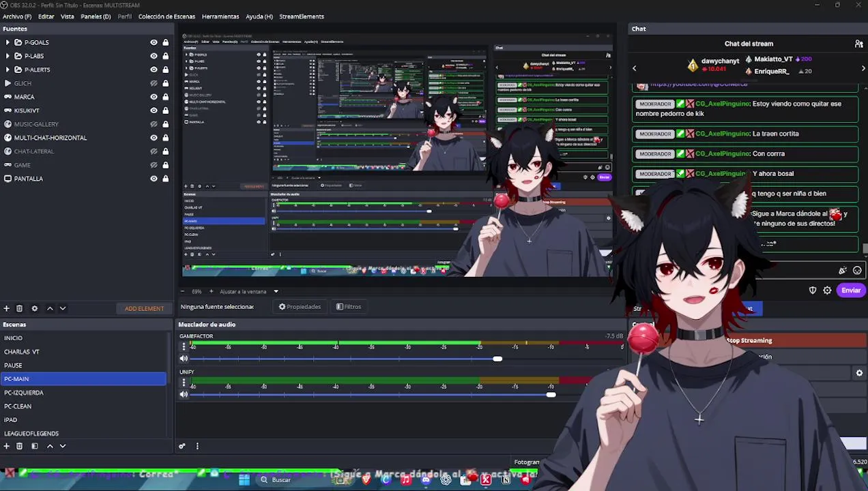868x491 pixels.
Task: Show the GLICH source eye icon
Action: 154,83
